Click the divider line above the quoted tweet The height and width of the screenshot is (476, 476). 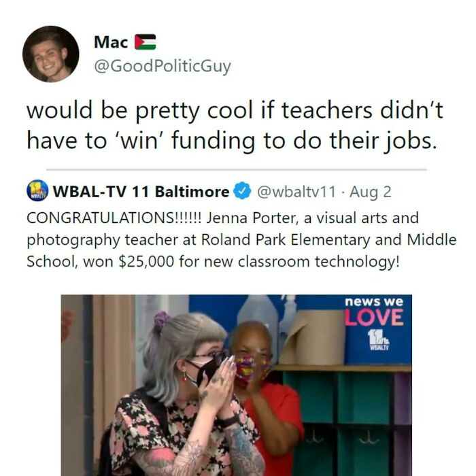click(237, 170)
